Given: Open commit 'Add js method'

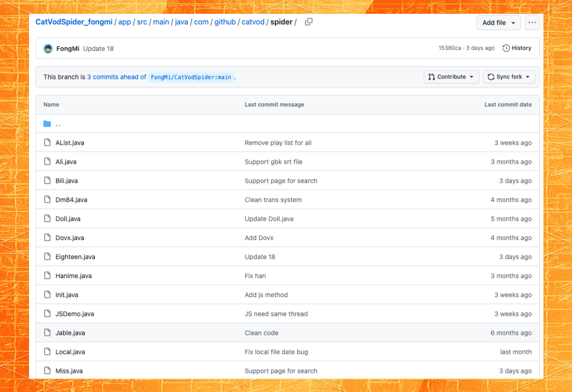Looking at the screenshot, I should coord(266,295).
